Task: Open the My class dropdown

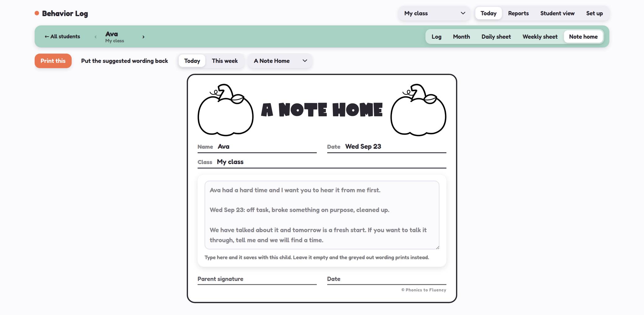Action: 434,13
